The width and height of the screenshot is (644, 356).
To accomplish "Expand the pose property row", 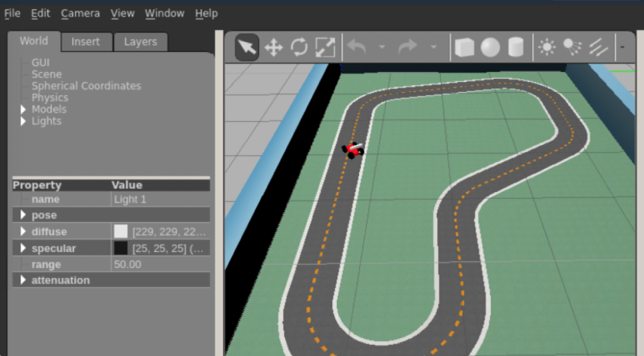I will (x=23, y=215).
